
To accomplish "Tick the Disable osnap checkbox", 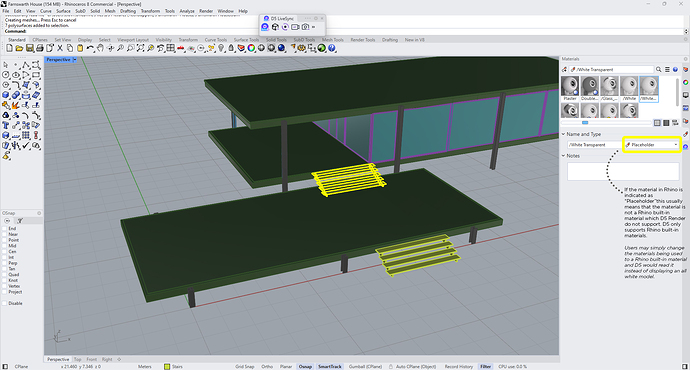I will tap(4, 303).
